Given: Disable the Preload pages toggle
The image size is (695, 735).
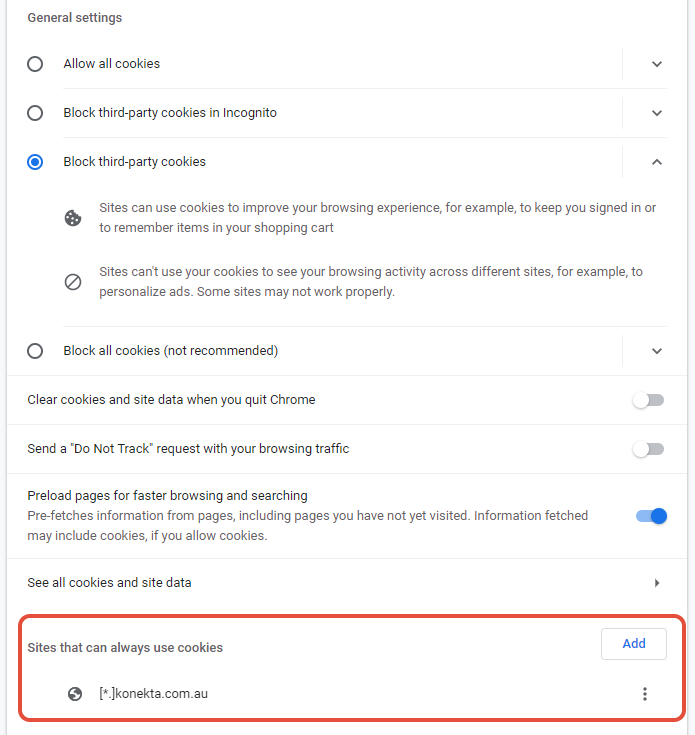Looking at the screenshot, I should (650, 516).
